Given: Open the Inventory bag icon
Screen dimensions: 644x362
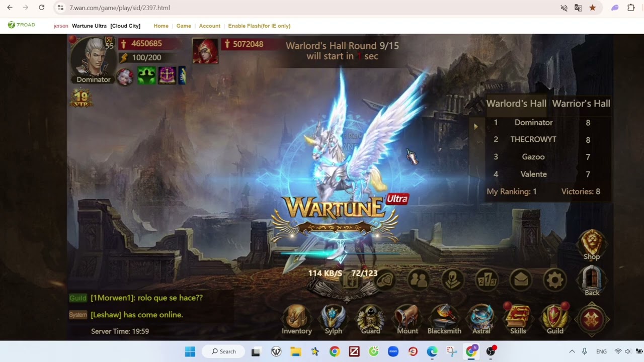Looking at the screenshot, I should point(296,320).
